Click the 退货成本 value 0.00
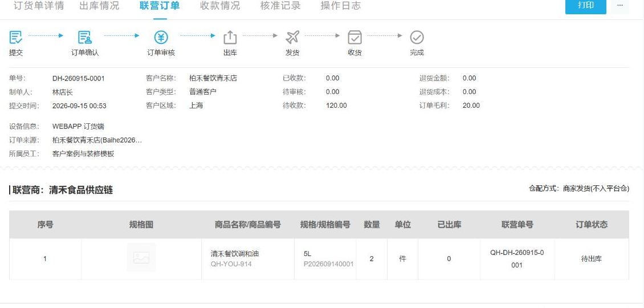The width and height of the screenshot is (644, 308). tap(470, 92)
